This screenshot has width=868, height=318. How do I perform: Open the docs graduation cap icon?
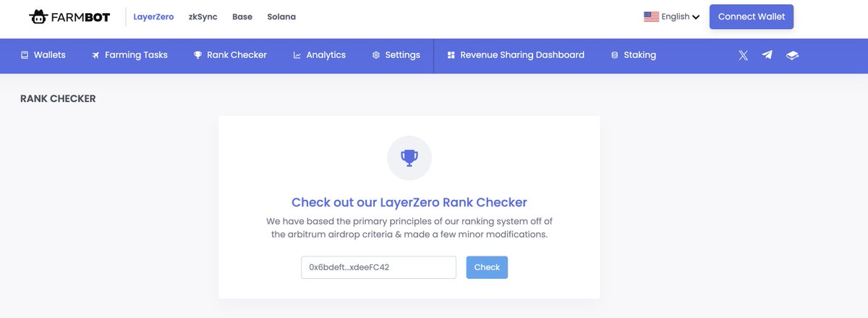coord(792,55)
